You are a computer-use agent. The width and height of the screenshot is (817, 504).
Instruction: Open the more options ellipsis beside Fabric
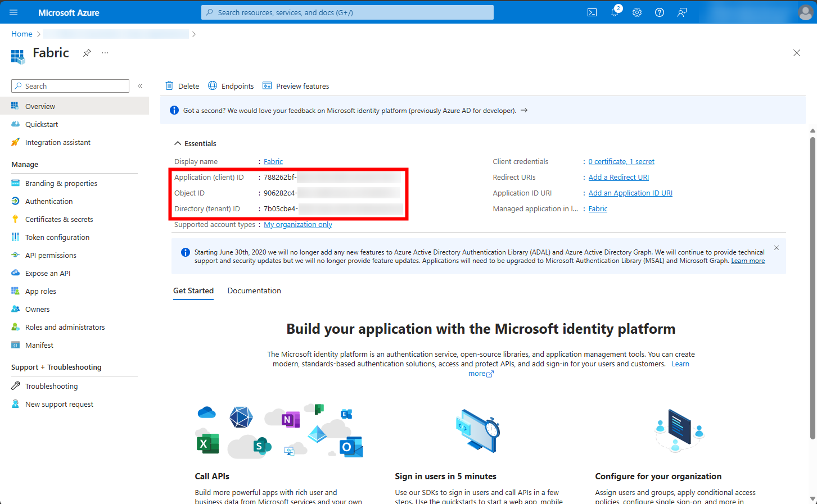105,53
